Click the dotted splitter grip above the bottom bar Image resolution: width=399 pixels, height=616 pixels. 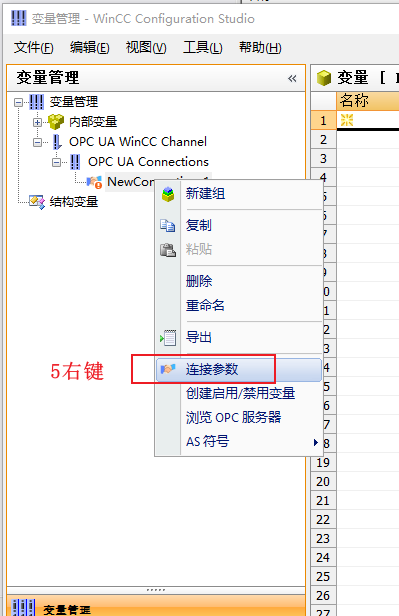tap(156, 590)
